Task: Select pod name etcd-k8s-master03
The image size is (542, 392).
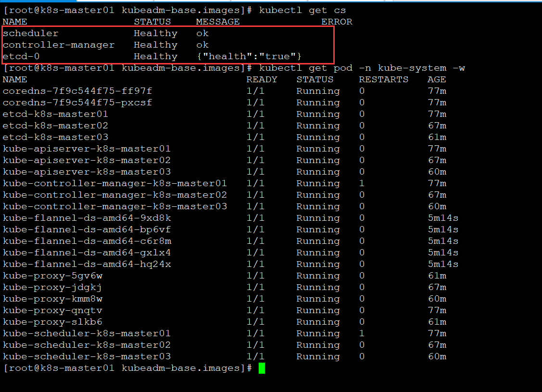Action: 55,137
